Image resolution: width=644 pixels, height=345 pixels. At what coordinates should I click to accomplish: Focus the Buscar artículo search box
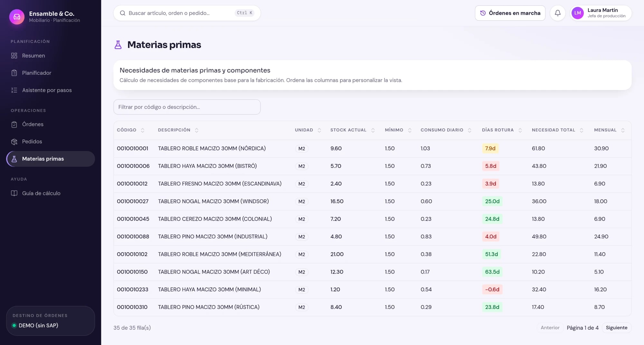click(x=187, y=13)
